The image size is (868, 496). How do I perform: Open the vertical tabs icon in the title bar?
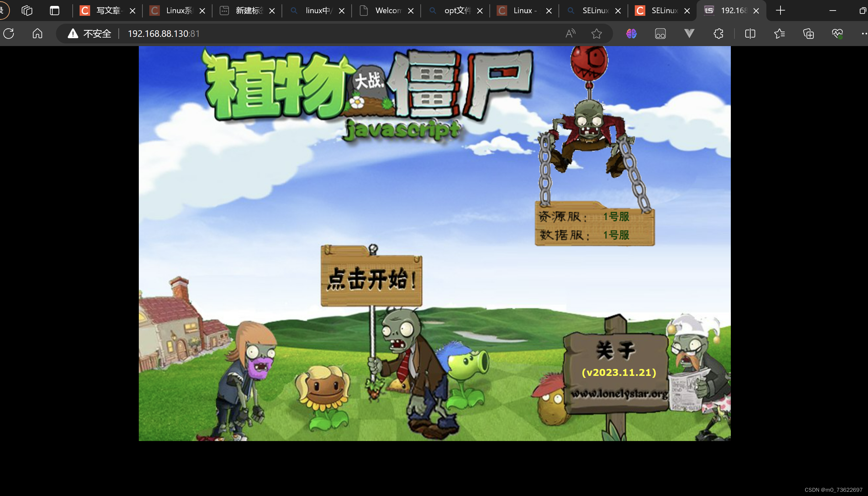pyautogui.click(x=55, y=11)
